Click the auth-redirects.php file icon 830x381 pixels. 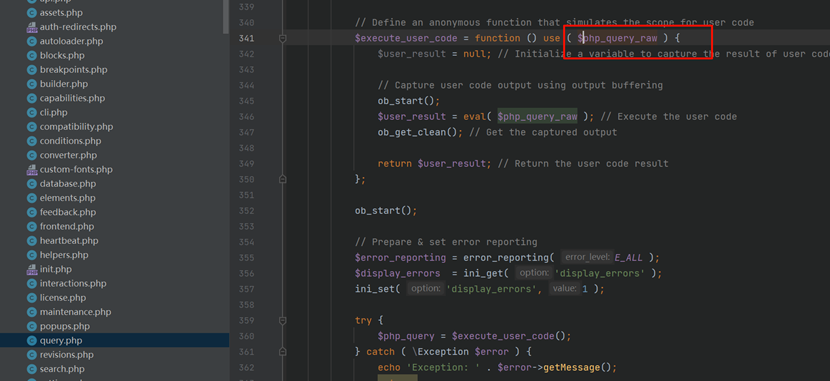click(x=31, y=27)
